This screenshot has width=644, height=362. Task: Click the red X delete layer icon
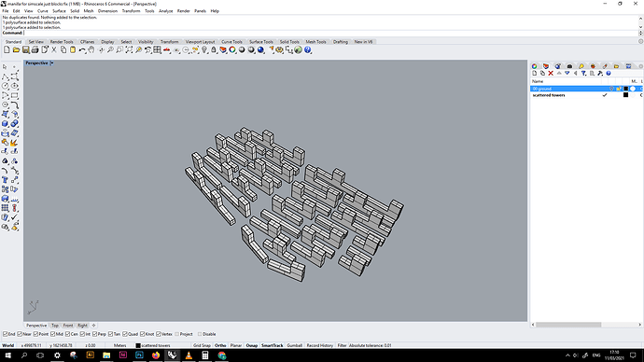pyautogui.click(x=551, y=73)
